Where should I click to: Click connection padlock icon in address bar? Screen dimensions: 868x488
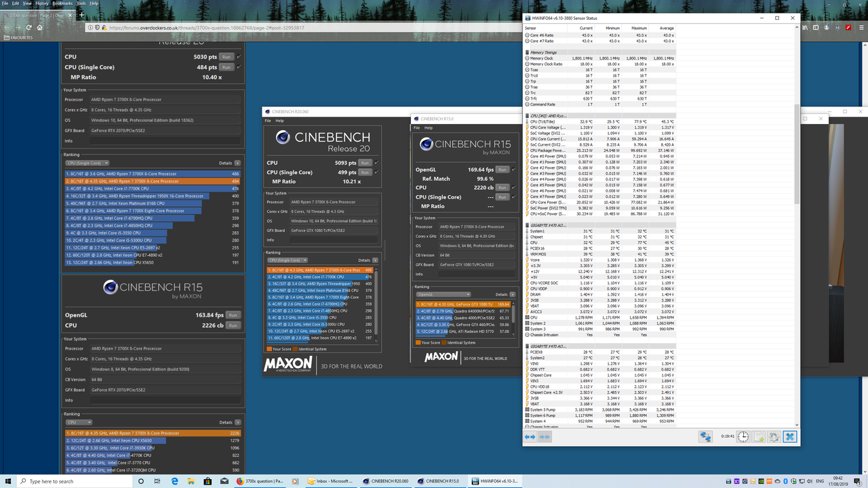105,28
